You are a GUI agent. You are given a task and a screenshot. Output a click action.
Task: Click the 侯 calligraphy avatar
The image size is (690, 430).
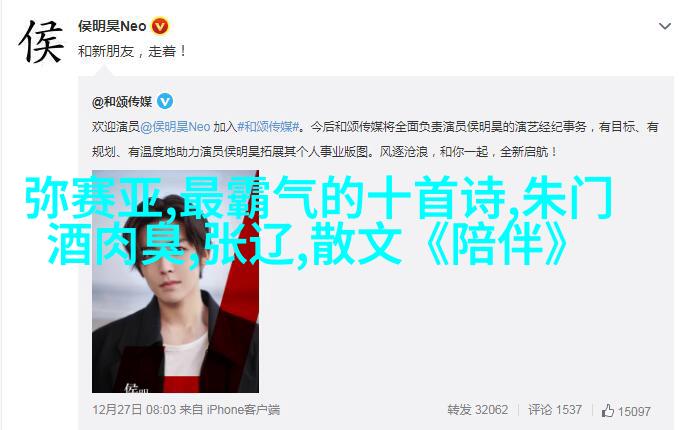tap(41, 41)
